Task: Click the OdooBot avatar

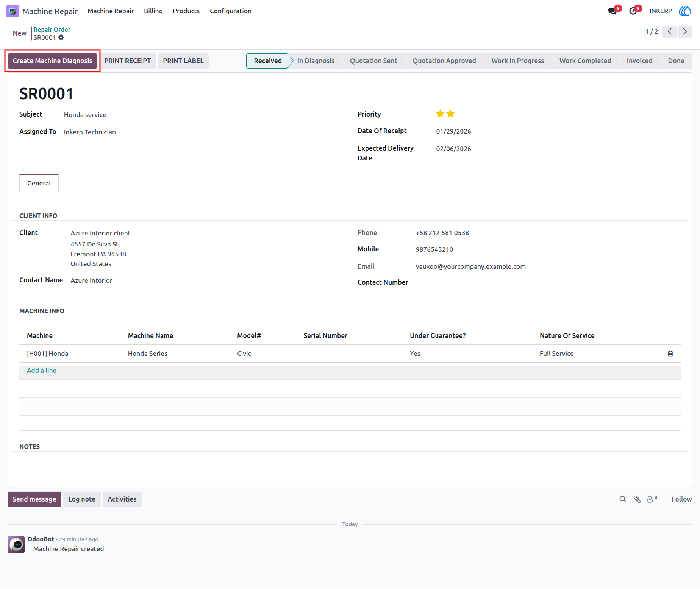Action: click(x=16, y=545)
